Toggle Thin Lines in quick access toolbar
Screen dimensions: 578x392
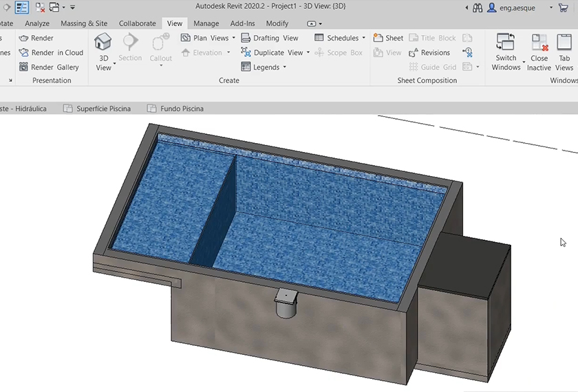coord(22,8)
